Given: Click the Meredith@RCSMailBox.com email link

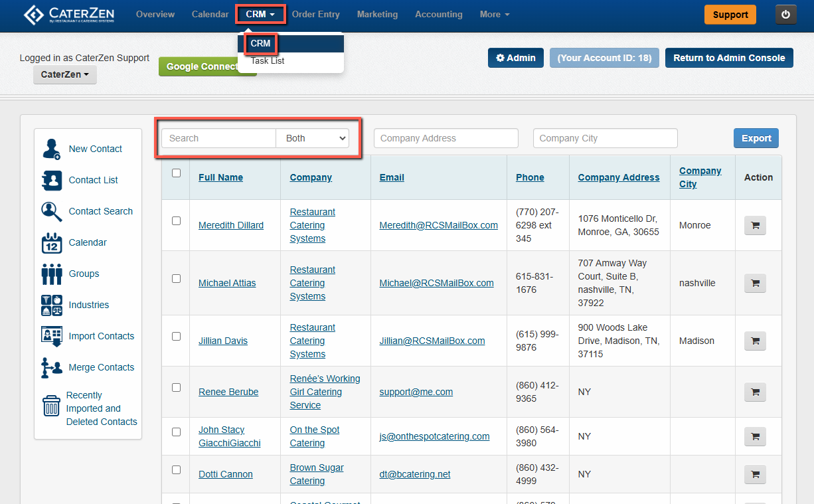Looking at the screenshot, I should pyautogui.click(x=439, y=225).
